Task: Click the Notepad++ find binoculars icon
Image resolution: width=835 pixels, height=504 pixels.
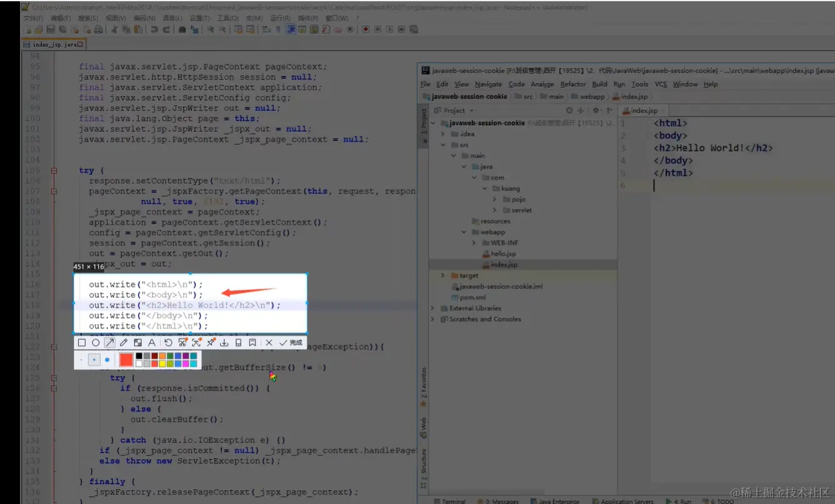Action: 182,29
